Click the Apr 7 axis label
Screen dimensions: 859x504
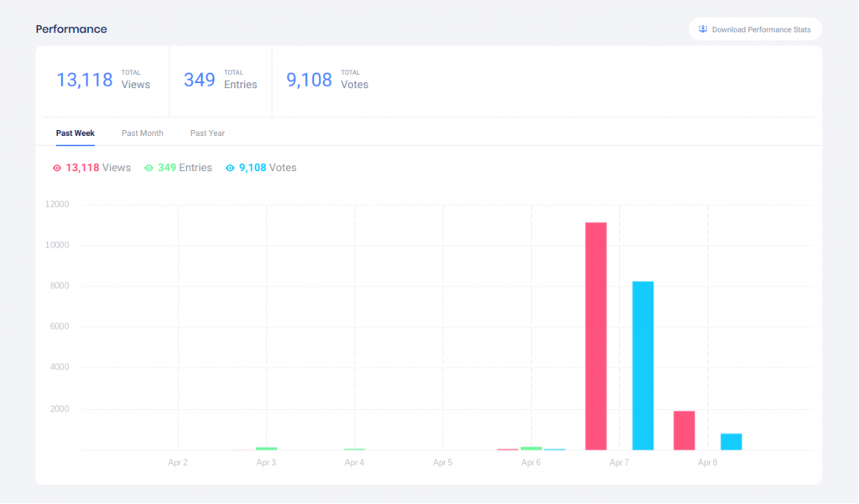(619, 463)
